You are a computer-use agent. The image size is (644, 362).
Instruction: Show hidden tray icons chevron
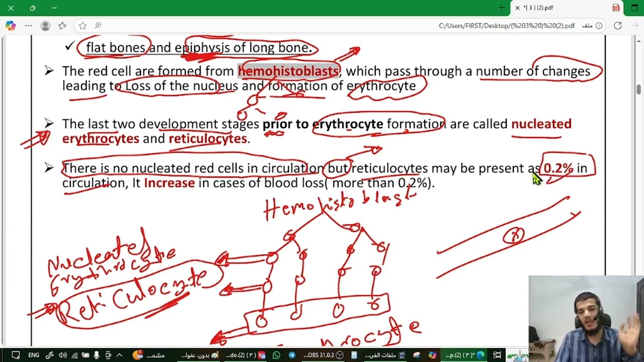(119, 355)
